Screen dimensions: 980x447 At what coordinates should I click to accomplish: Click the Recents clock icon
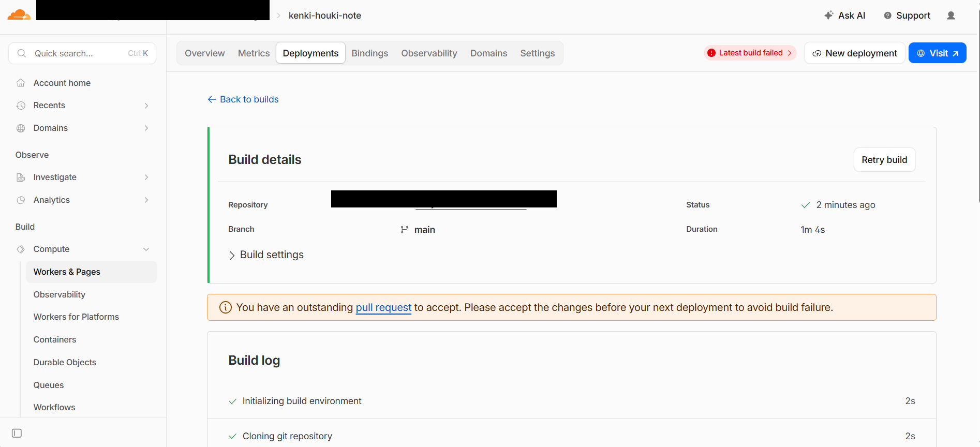pyautogui.click(x=21, y=106)
